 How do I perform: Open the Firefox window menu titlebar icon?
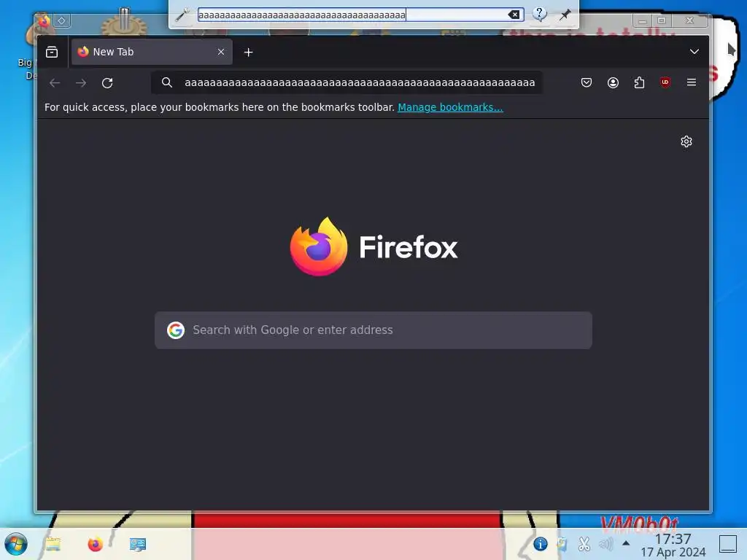tap(44, 20)
